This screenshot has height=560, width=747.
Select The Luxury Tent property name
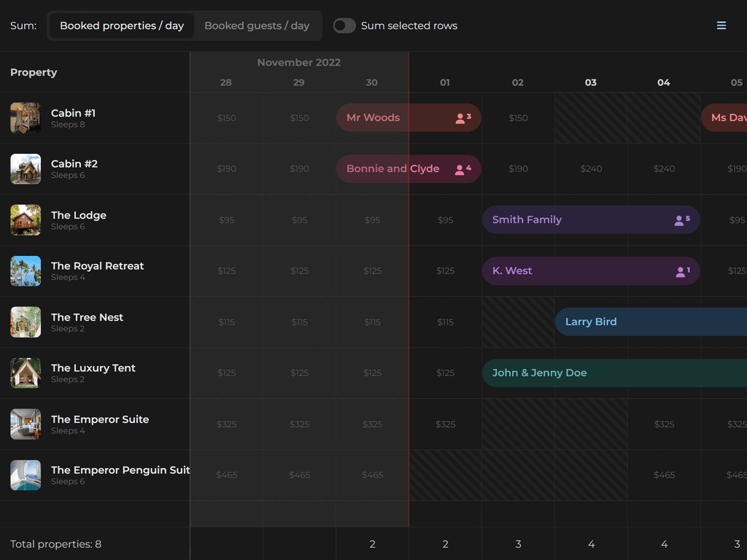[93, 367]
